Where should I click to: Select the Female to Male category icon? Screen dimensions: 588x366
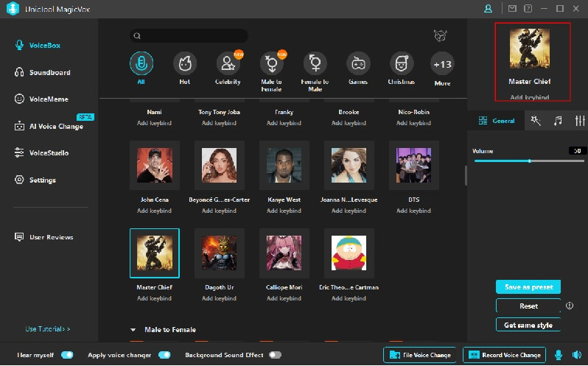(x=315, y=63)
